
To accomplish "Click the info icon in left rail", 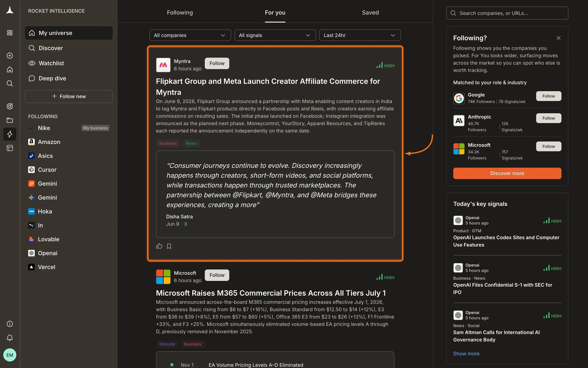I will [10, 324].
